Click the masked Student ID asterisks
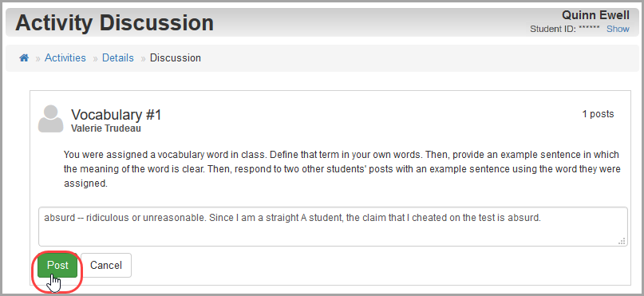The height and width of the screenshot is (296, 644). pos(590,29)
